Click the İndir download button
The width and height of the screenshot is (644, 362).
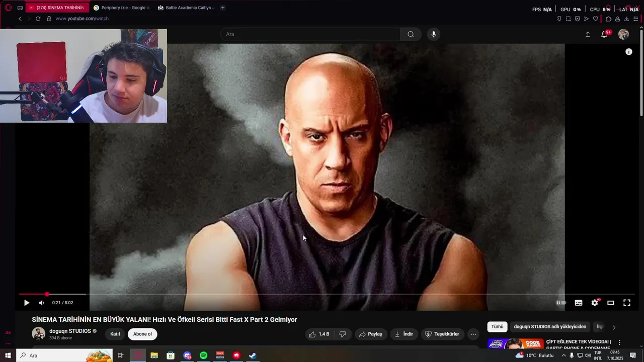(x=404, y=334)
